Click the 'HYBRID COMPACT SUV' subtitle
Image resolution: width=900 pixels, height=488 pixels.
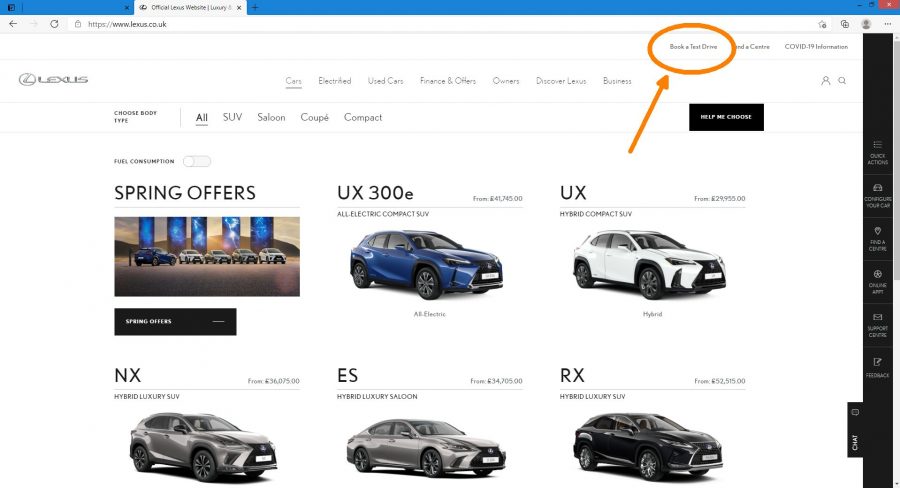(x=596, y=214)
